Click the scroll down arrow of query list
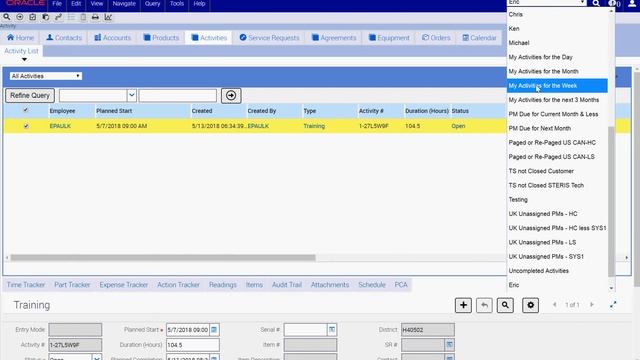Screen dimensions: 640x360 pos(611,288)
